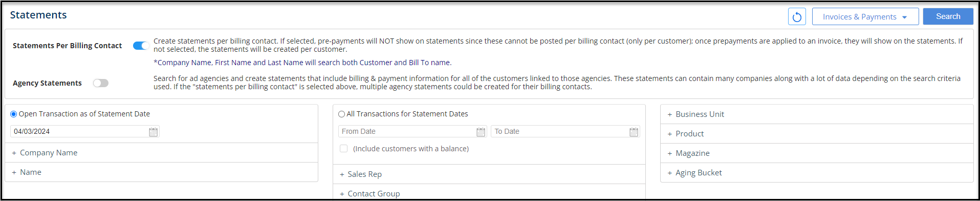The height and width of the screenshot is (201, 980).
Task: Expand the Name filter row
Action: (x=161, y=172)
